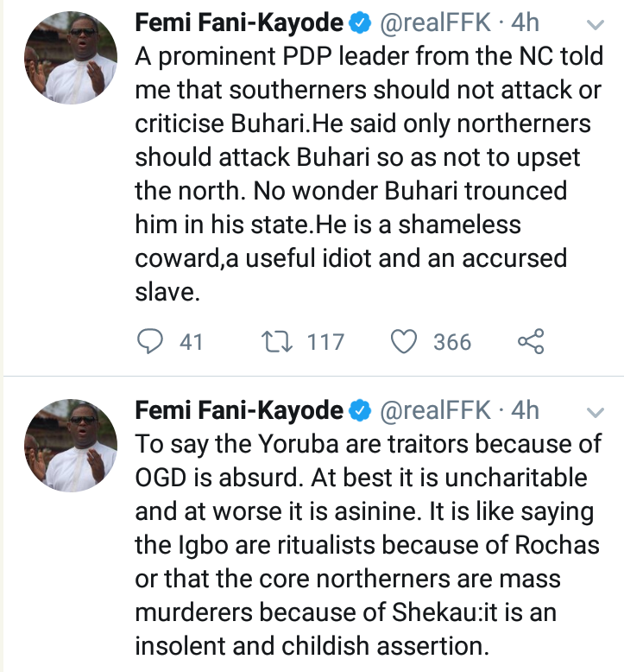Share the first tweet via share icon
Image resolution: width=624 pixels, height=672 pixels.
click(x=531, y=342)
